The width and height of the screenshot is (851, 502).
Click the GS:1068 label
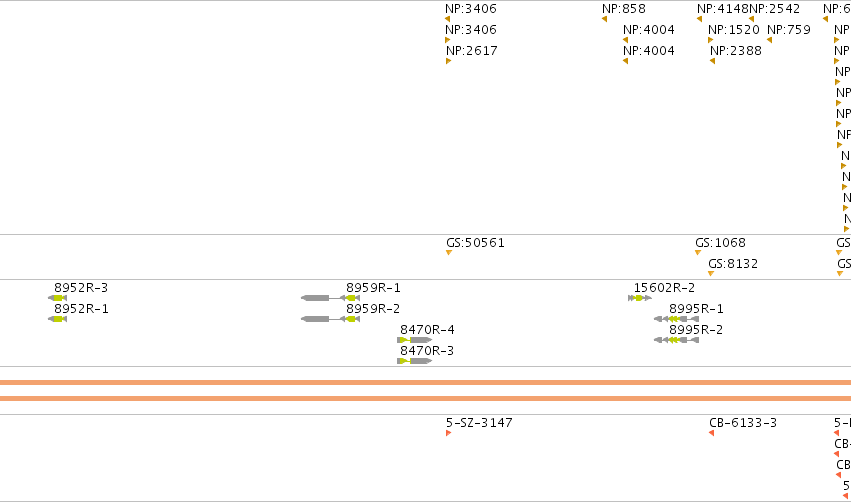[x=721, y=243]
